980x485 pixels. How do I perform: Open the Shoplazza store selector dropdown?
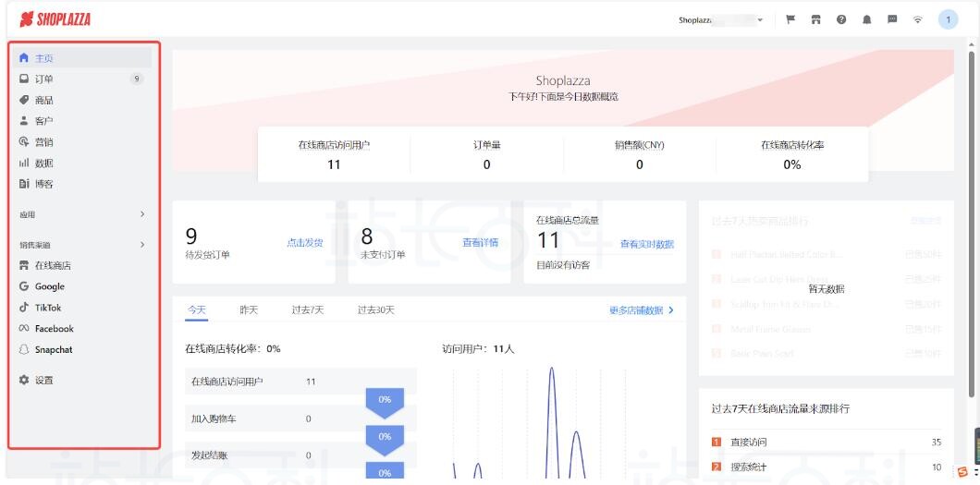[720, 20]
